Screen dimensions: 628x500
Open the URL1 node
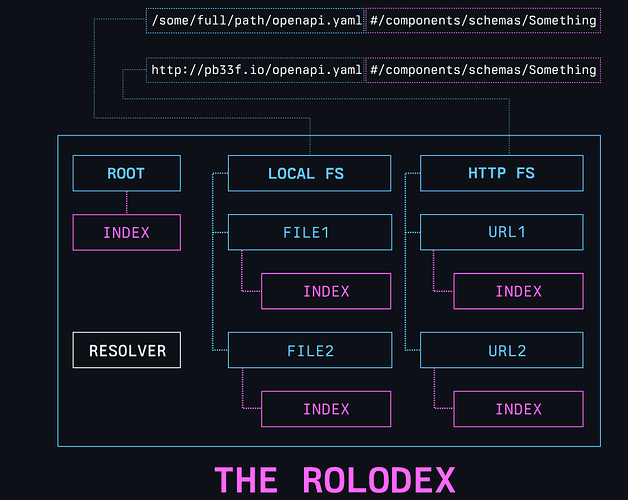click(x=501, y=232)
